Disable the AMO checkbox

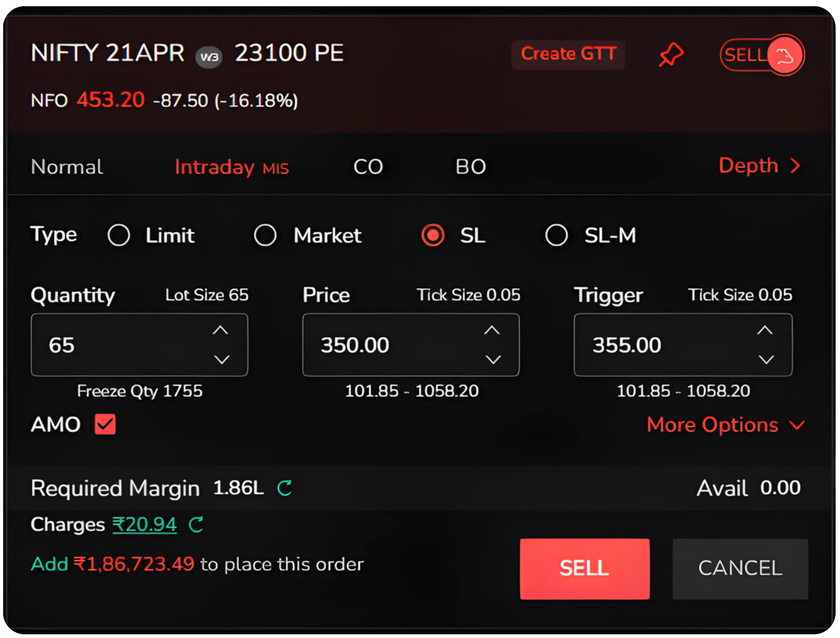click(x=104, y=424)
